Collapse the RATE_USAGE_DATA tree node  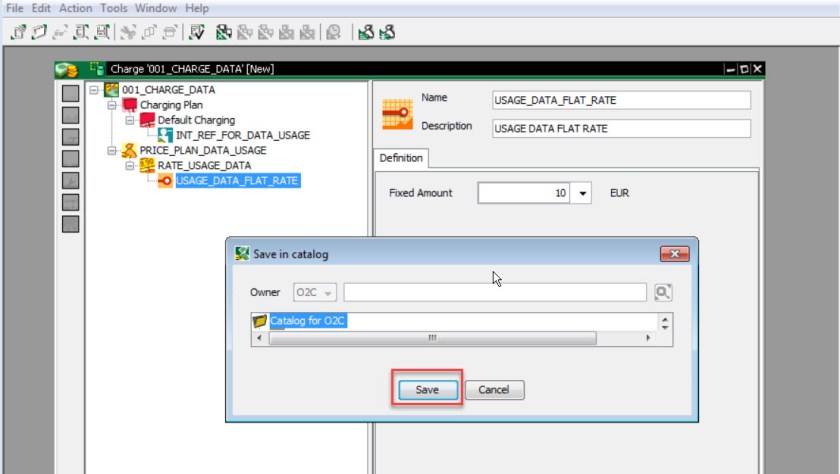[129, 165]
